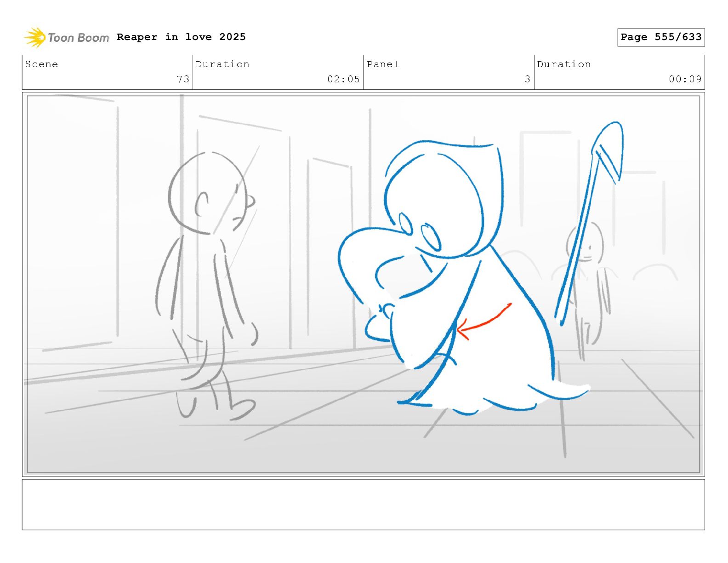Viewport: 728px width, 563px height.
Task: Click the scene number '73'
Action: coord(183,79)
